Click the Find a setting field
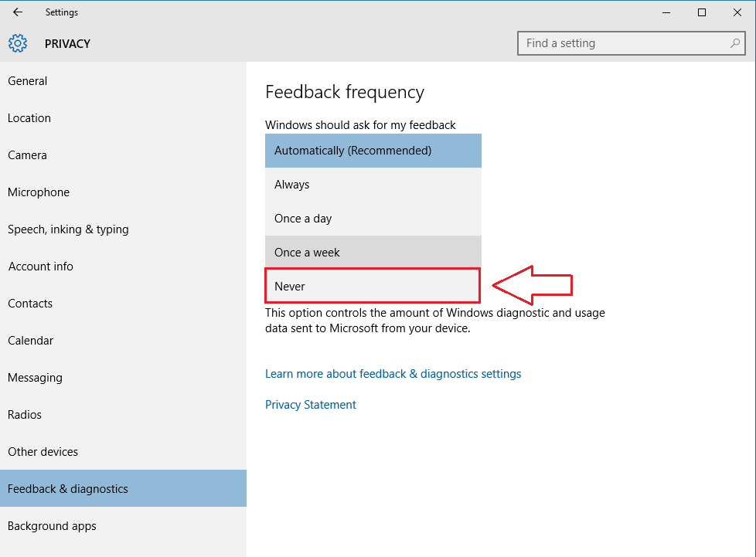Viewport: 756px width, 557px height. coord(631,43)
